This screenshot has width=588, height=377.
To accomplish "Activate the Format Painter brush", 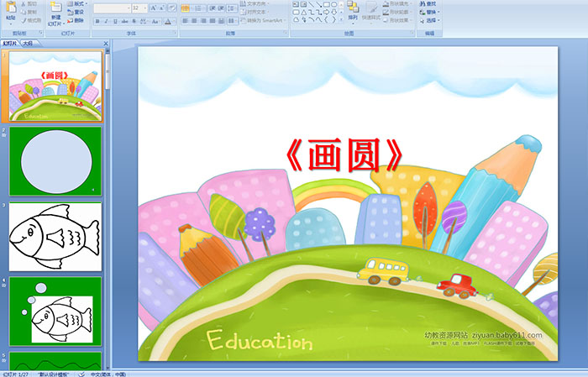I will (x=24, y=21).
